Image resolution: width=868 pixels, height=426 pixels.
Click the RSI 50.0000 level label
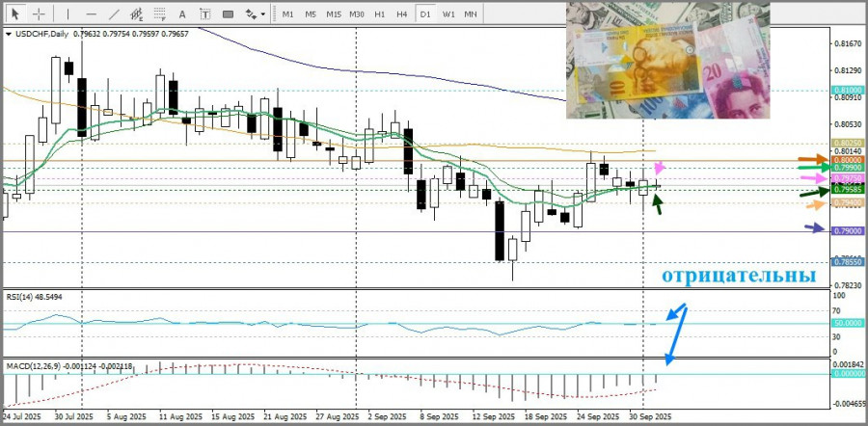848,323
